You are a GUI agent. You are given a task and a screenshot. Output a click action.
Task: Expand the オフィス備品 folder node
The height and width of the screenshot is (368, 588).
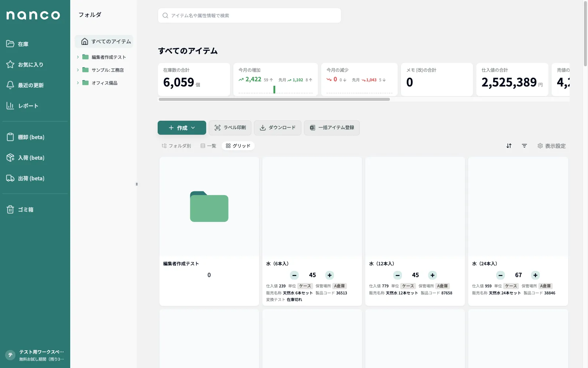pyautogui.click(x=78, y=83)
